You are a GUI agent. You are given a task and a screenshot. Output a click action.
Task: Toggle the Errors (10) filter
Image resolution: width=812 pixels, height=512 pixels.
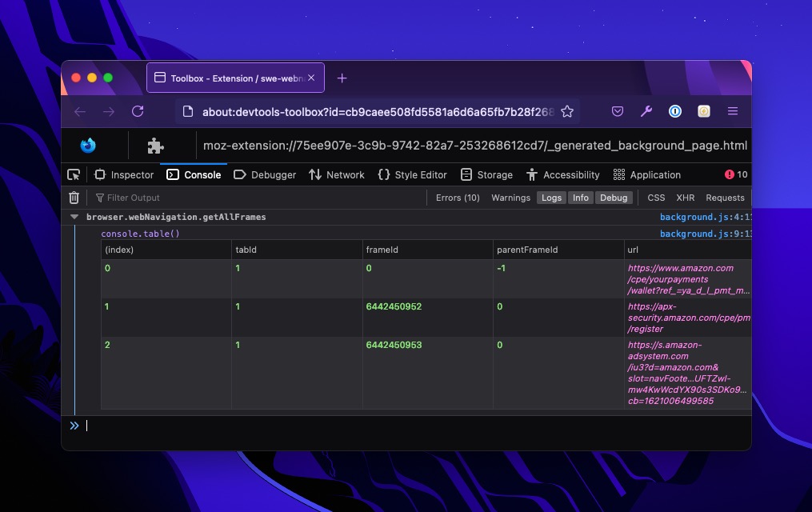[458, 198]
